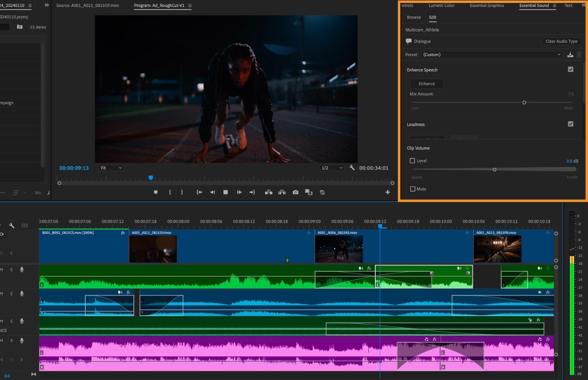Click the Add Marker icon in transport controls
Viewport: 588px width, 380px height.
(x=155, y=192)
